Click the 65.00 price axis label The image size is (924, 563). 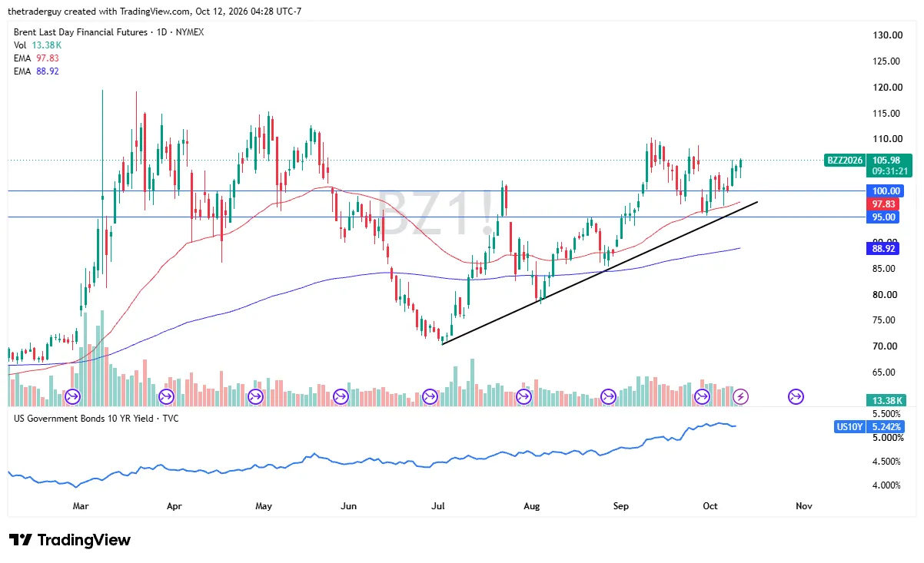(x=886, y=373)
